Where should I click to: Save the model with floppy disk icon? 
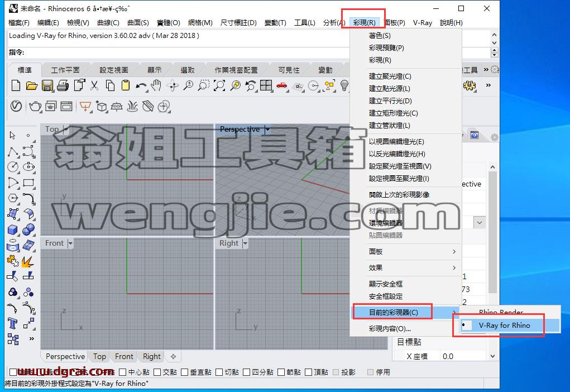[47, 86]
